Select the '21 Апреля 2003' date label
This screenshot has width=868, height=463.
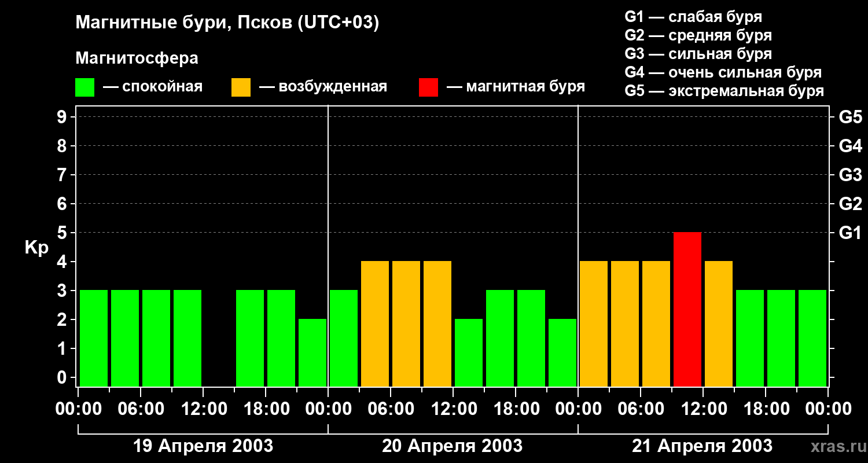(702, 446)
